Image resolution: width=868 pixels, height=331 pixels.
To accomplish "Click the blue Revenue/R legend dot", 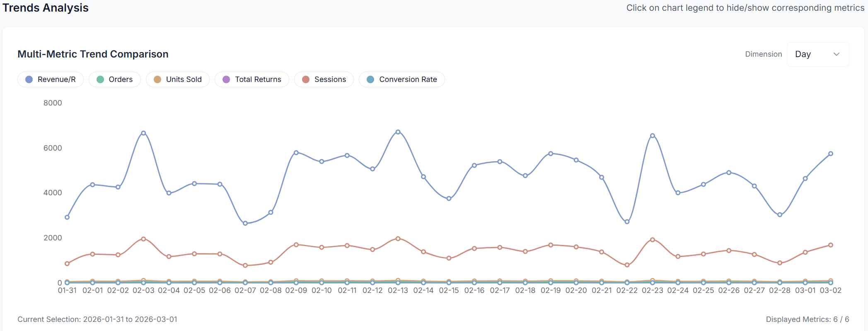I will coord(29,79).
